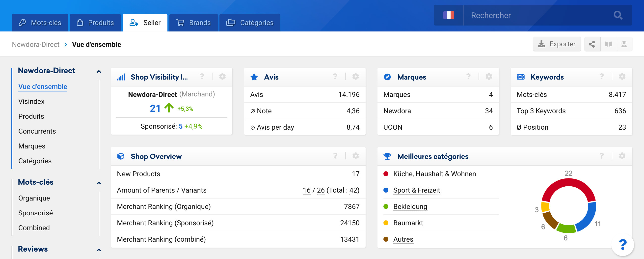Click the Marques compass icon

point(387,77)
